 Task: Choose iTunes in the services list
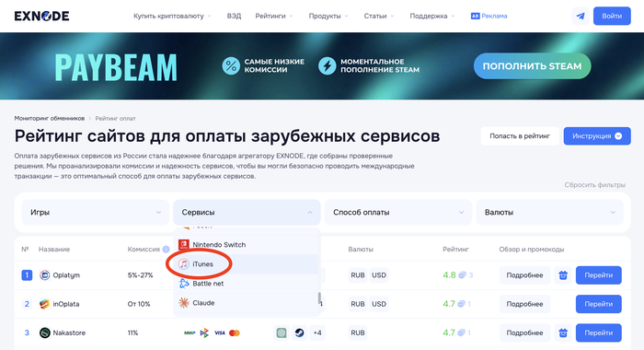click(x=247, y=264)
